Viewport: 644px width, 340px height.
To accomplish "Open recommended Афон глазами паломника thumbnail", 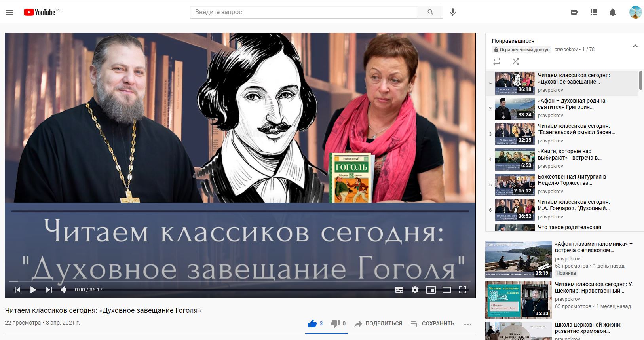I will tap(519, 259).
